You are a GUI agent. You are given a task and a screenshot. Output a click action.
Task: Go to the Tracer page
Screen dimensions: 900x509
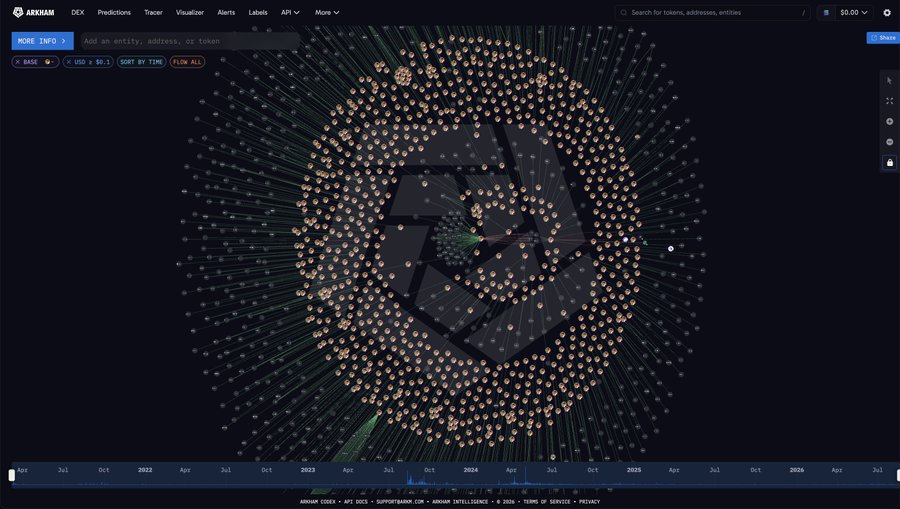pos(153,13)
